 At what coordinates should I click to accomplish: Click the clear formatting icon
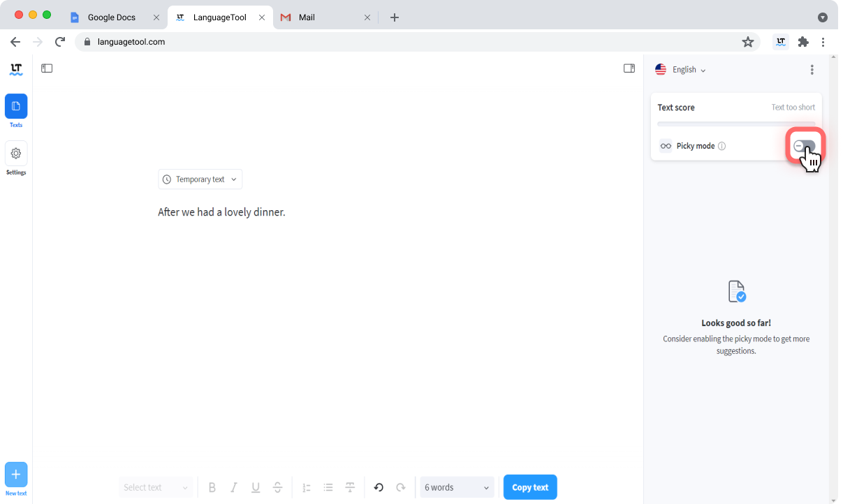coord(350,487)
